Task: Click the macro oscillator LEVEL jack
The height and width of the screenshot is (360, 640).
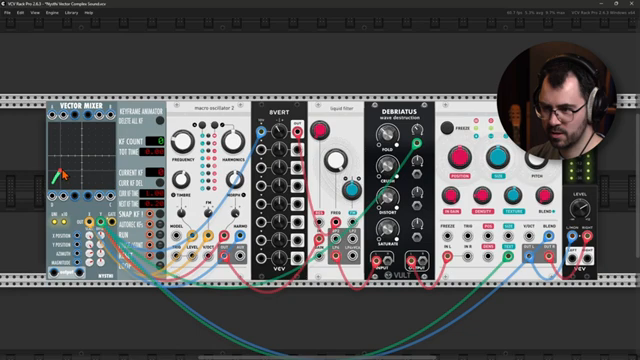Action: click(x=192, y=256)
